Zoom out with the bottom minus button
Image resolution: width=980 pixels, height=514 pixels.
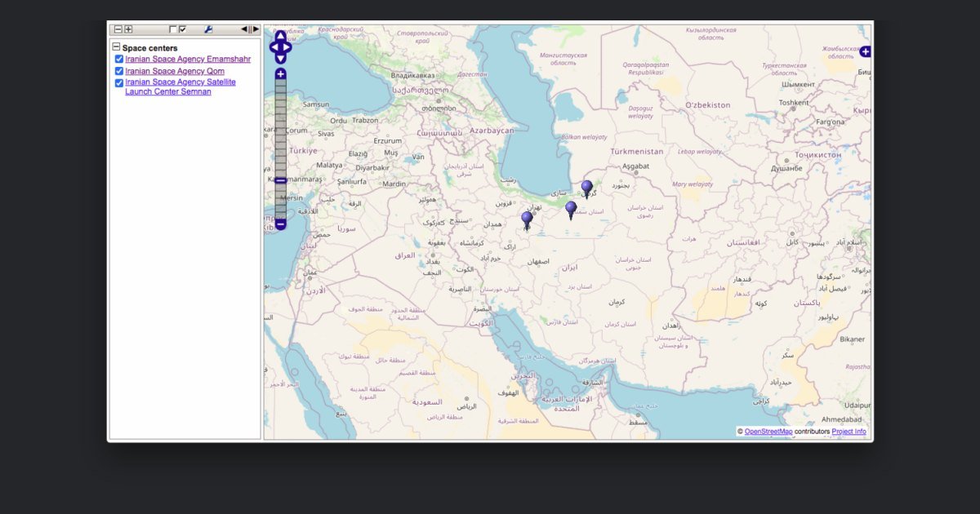click(280, 224)
